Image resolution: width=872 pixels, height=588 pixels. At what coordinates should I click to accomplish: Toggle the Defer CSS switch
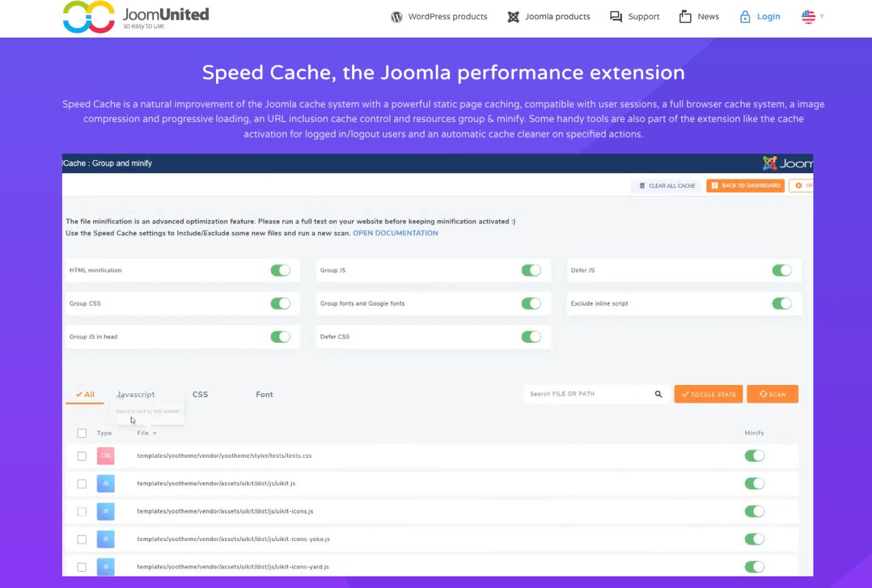coord(531,337)
